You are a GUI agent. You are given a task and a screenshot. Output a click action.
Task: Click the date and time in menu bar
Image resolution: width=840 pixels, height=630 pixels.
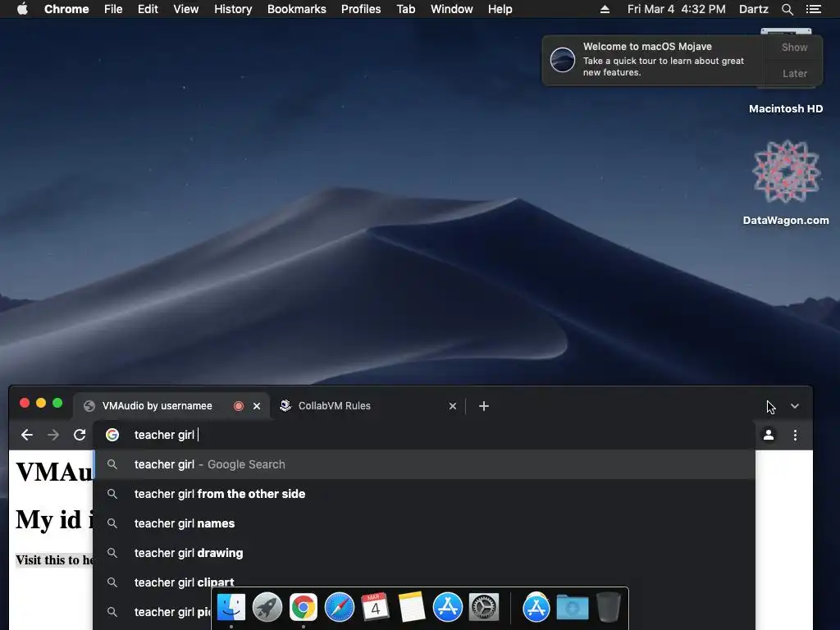[x=677, y=9]
